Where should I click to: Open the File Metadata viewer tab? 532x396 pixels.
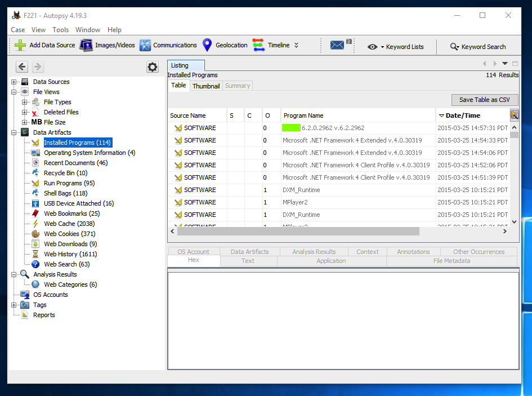point(451,261)
